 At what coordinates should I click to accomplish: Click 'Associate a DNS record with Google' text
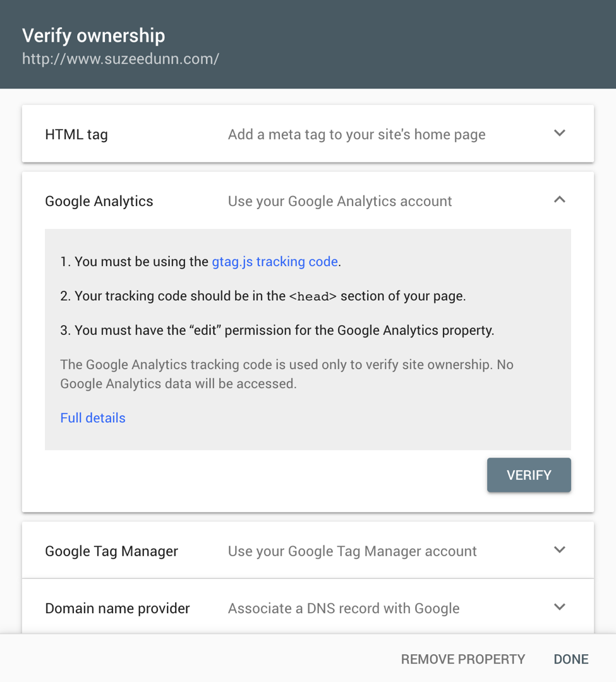(x=344, y=608)
